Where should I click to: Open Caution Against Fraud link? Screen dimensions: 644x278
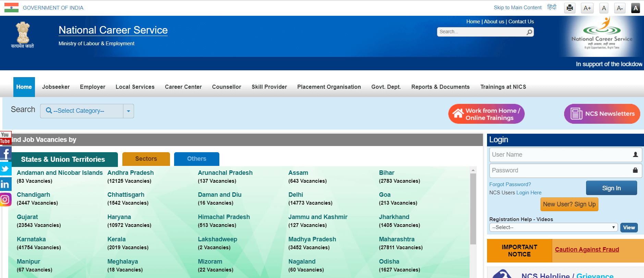(x=587, y=250)
